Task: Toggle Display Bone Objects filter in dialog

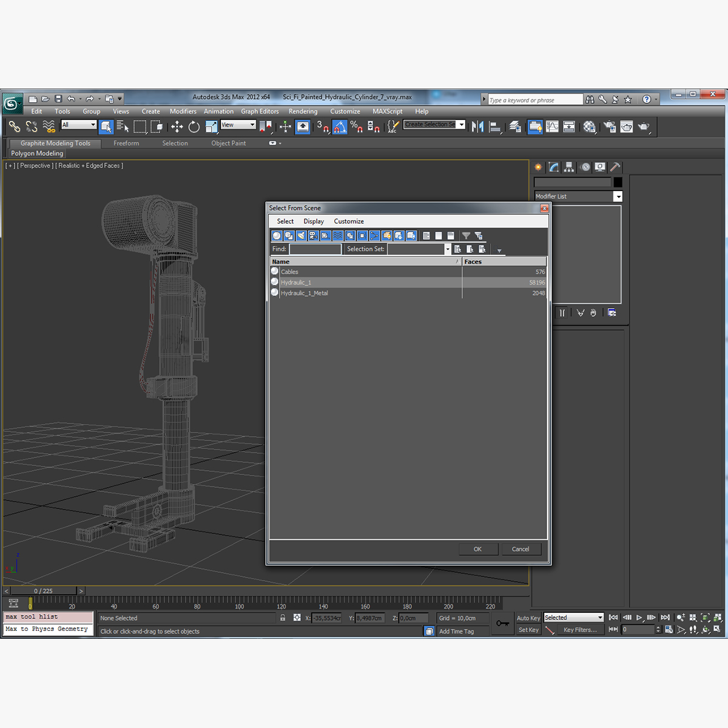Action: pyautogui.click(x=374, y=235)
